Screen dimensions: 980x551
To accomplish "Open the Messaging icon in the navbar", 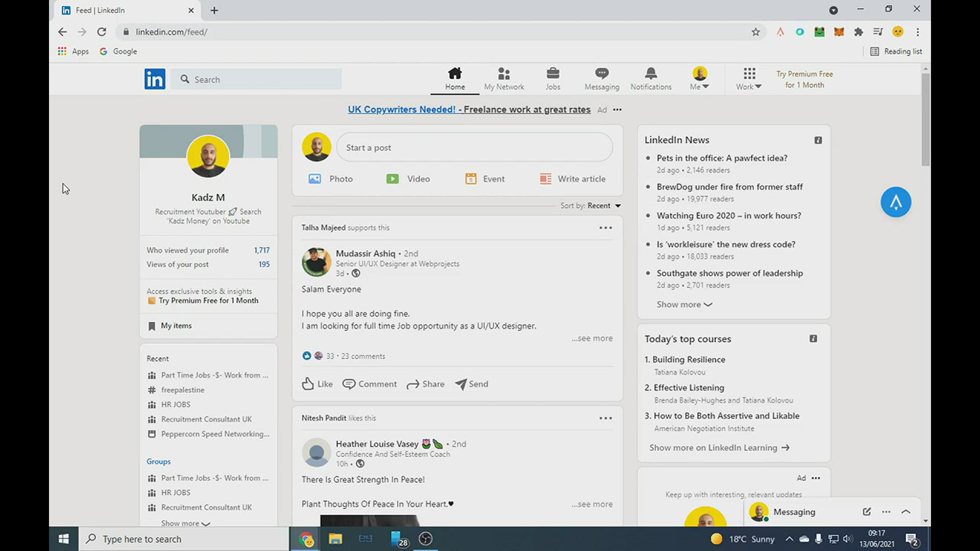I will (602, 74).
